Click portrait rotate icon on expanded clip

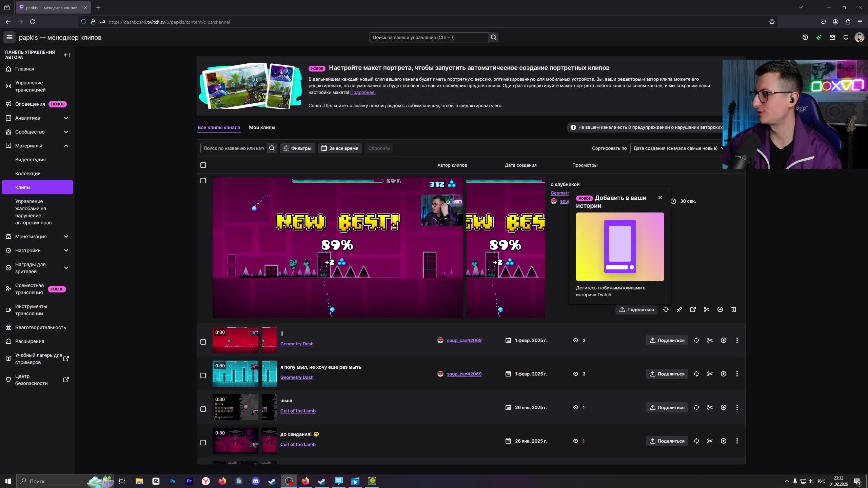coord(666,309)
